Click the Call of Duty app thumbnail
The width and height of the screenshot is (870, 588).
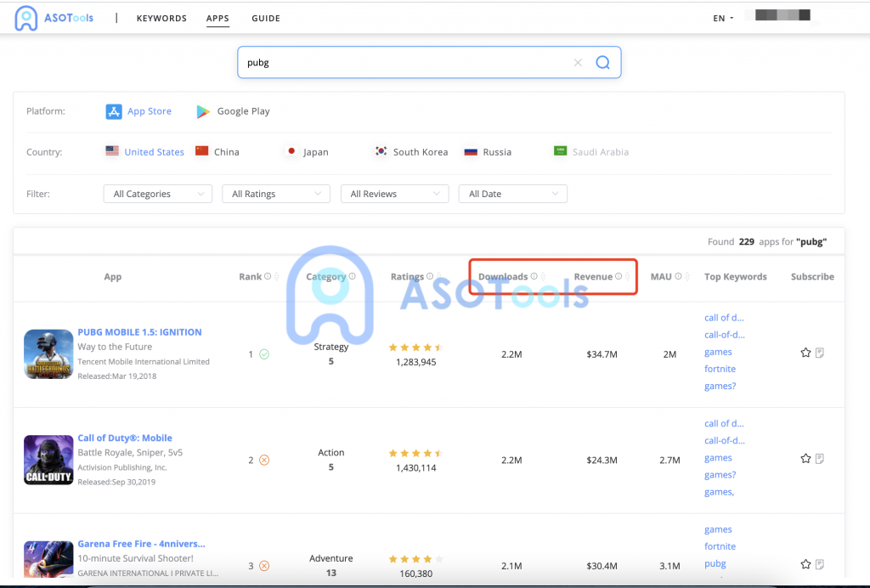pyautogui.click(x=48, y=460)
